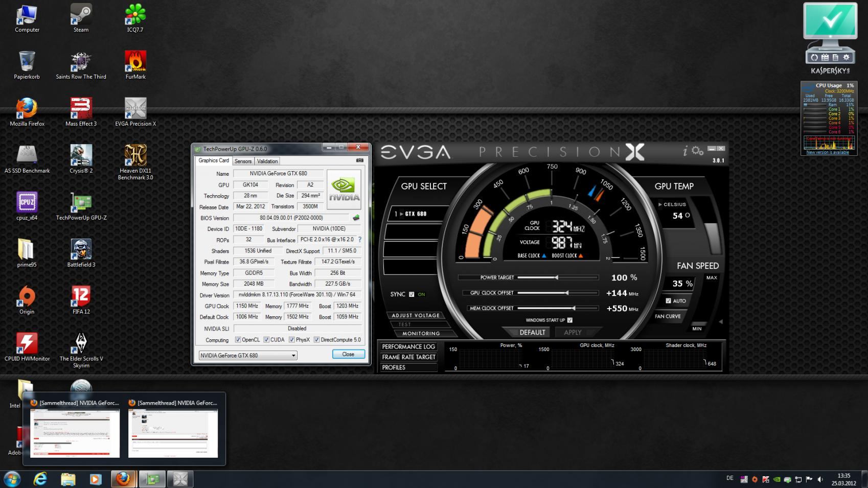Select the cpuz_x64 desktop icon
Viewport: 868px width, 488px height.
[x=27, y=206]
